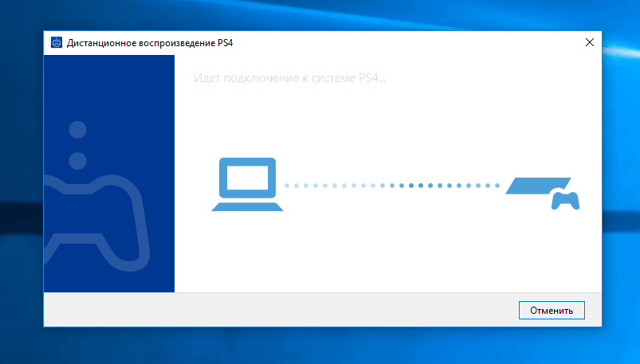This screenshot has width=640, height=364.
Task: Close the PS4 Remote Play window
Action: (x=589, y=42)
